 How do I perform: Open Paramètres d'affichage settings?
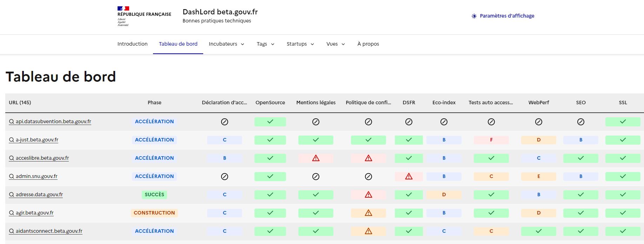click(x=503, y=16)
